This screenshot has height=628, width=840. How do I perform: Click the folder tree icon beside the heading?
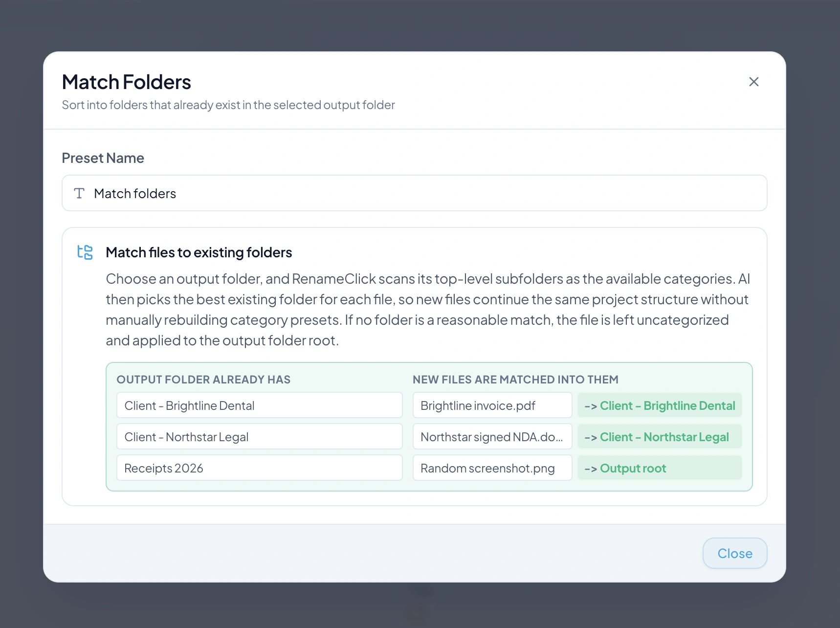pyautogui.click(x=85, y=252)
